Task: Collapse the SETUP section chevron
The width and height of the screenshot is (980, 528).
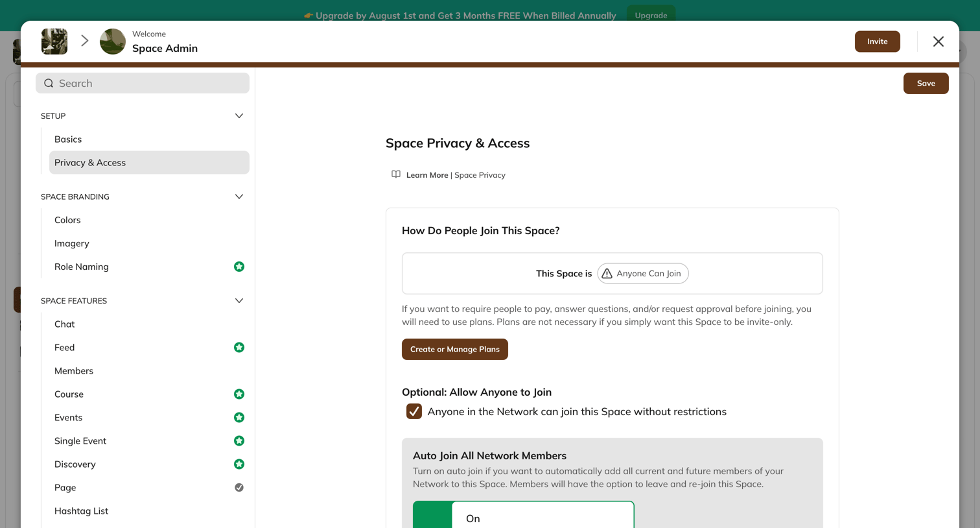Action: coord(239,116)
